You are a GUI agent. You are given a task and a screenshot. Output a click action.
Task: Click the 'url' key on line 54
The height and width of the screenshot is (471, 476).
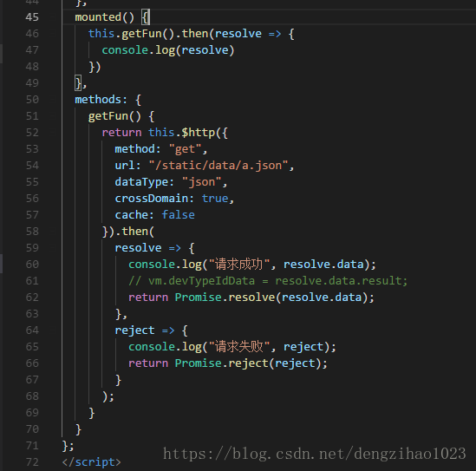tap(125, 166)
